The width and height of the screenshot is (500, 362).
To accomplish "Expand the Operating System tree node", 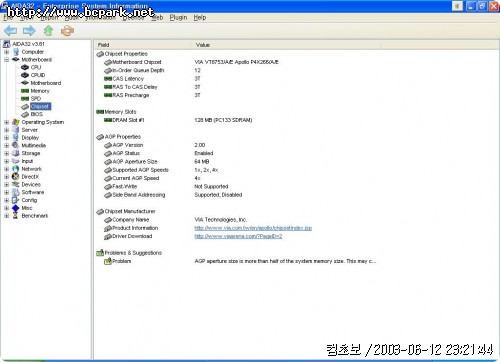I will (6, 122).
